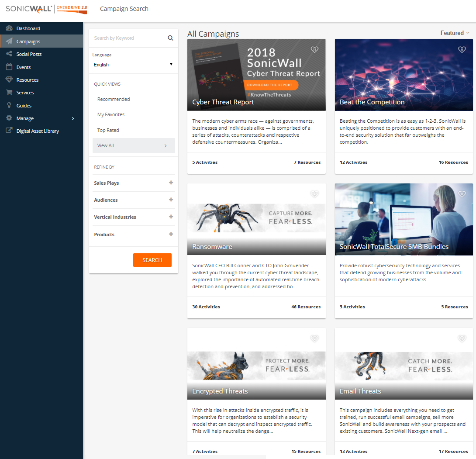Screen dimensions: 476x459
Task: Click the Social Posts share icon
Action: (x=9, y=54)
